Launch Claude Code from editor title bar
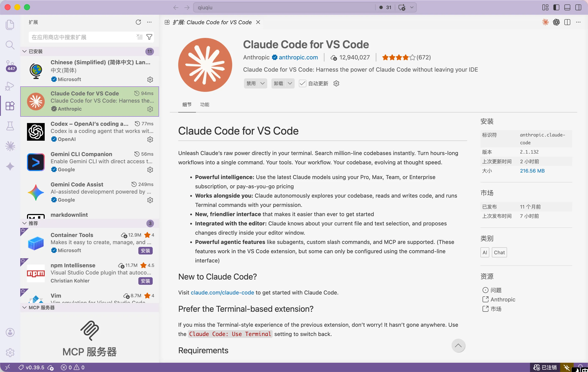Screen dimensions: 588x372 (545, 22)
